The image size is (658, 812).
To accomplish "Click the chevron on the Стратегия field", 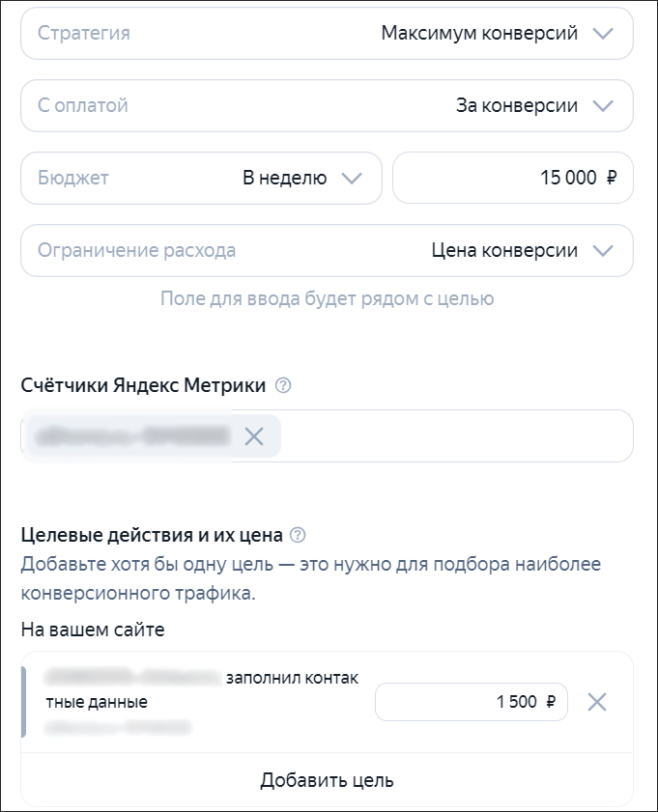I will pyautogui.click(x=606, y=33).
